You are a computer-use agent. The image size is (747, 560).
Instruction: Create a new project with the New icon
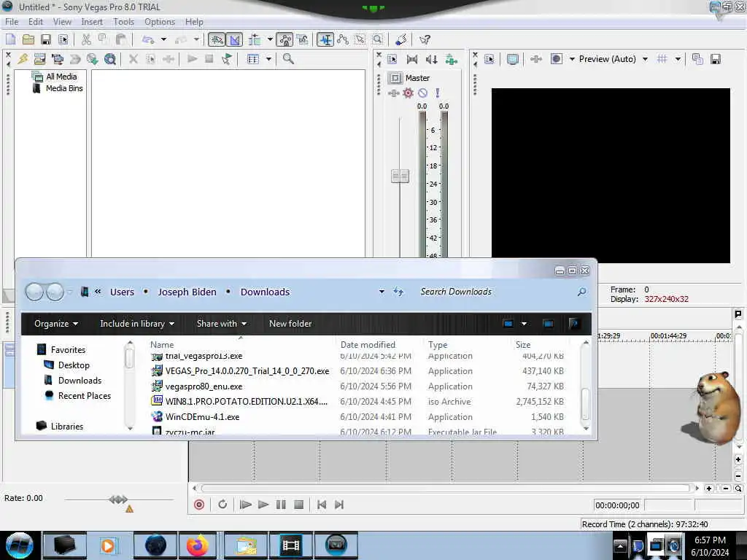[10, 39]
